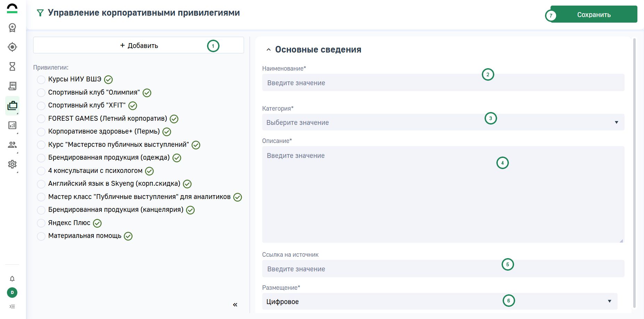This screenshot has width=644, height=319.
Task: Collapse the privileges list panel with double chevron
Action: coord(235,305)
